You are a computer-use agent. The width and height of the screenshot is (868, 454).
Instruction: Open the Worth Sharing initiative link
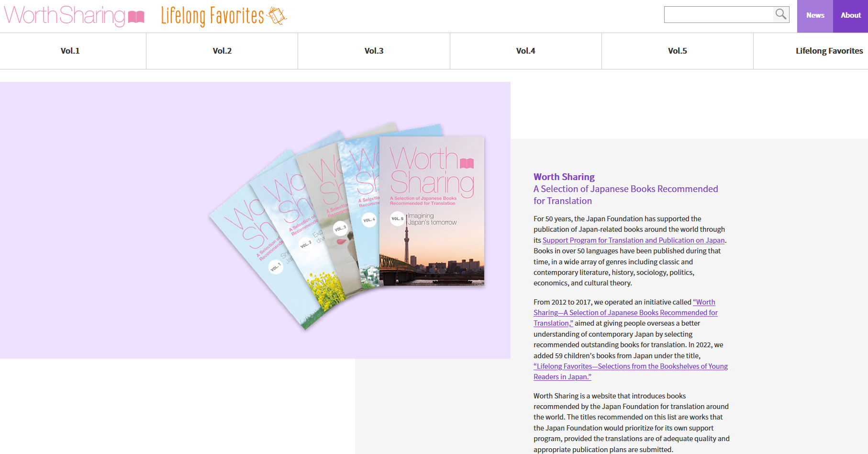point(625,313)
